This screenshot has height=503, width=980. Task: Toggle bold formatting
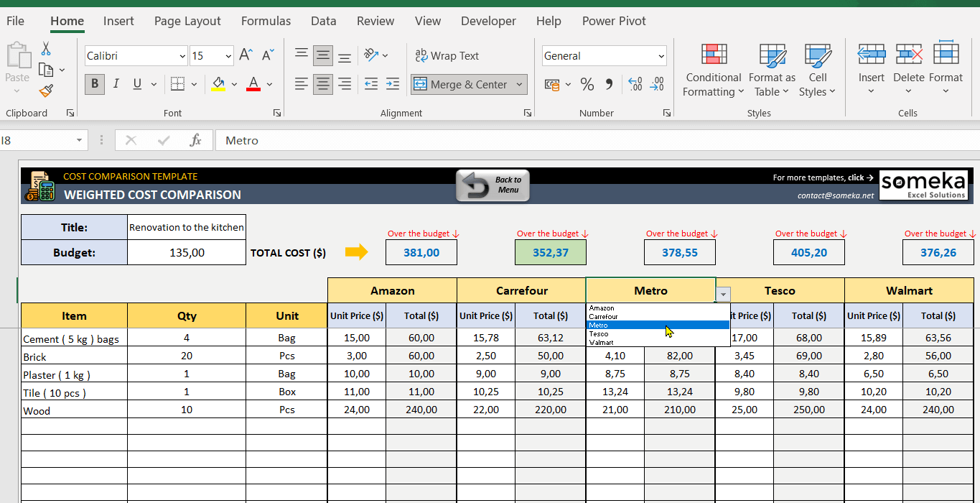pos(94,84)
